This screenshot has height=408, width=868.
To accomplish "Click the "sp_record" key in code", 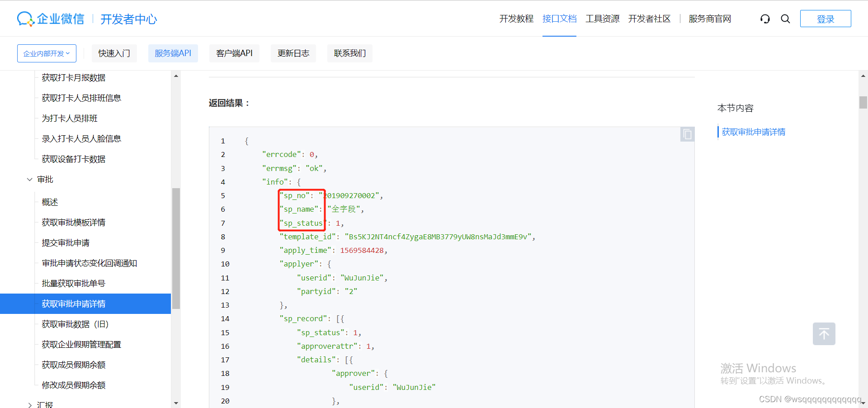I will (x=303, y=319).
